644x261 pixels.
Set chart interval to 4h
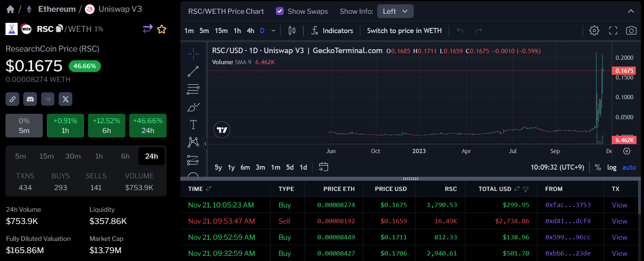(250, 31)
